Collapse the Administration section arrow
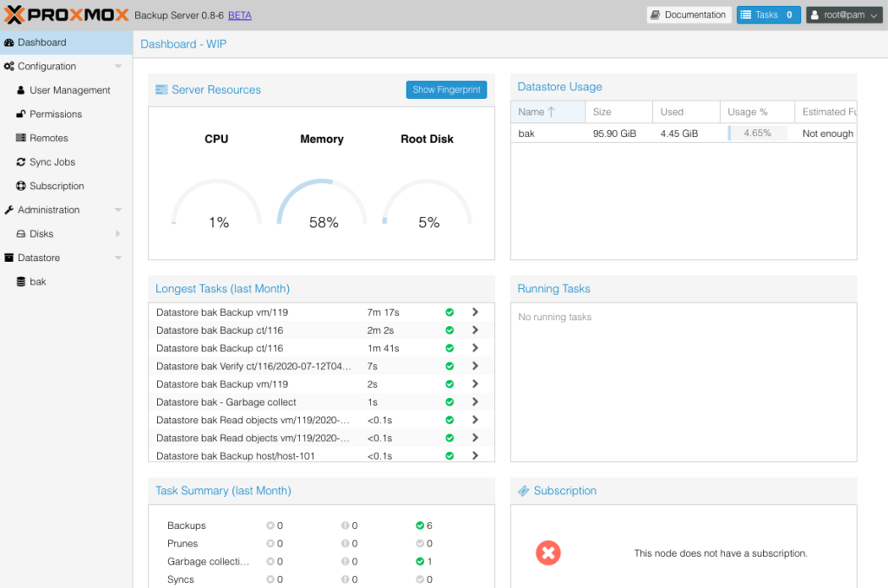This screenshot has height=588, width=888. coord(118,210)
